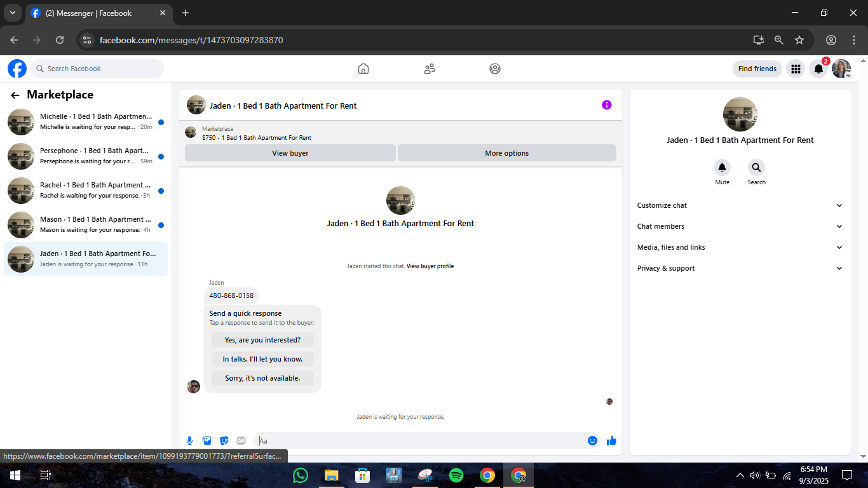Open the Windows notification center icon
The image size is (868, 488).
tap(847, 475)
